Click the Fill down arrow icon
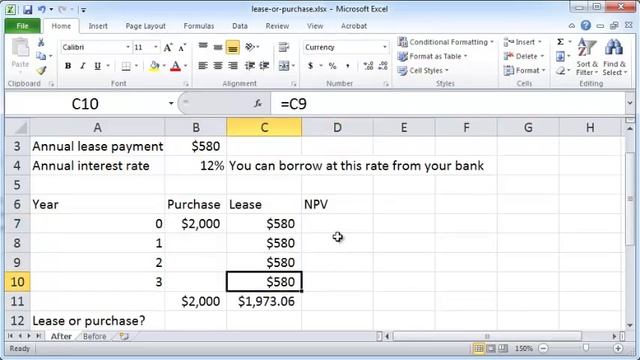 (561, 56)
